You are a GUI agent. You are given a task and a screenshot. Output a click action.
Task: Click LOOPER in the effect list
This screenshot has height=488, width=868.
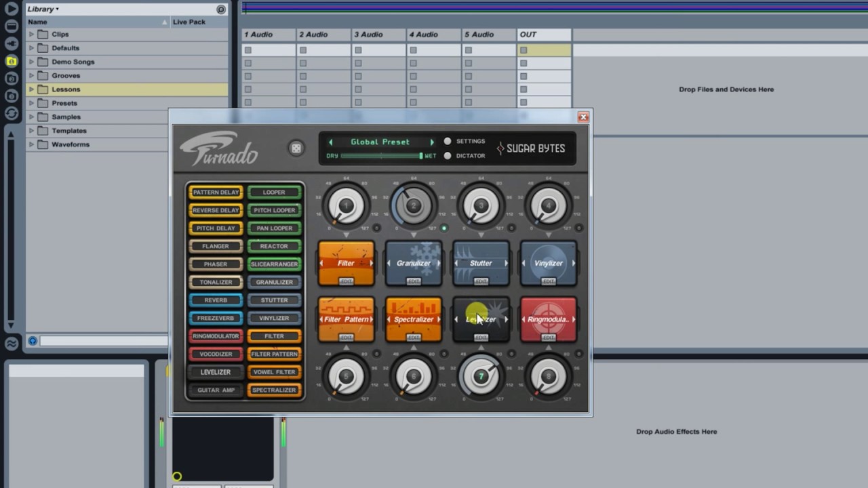tap(274, 192)
